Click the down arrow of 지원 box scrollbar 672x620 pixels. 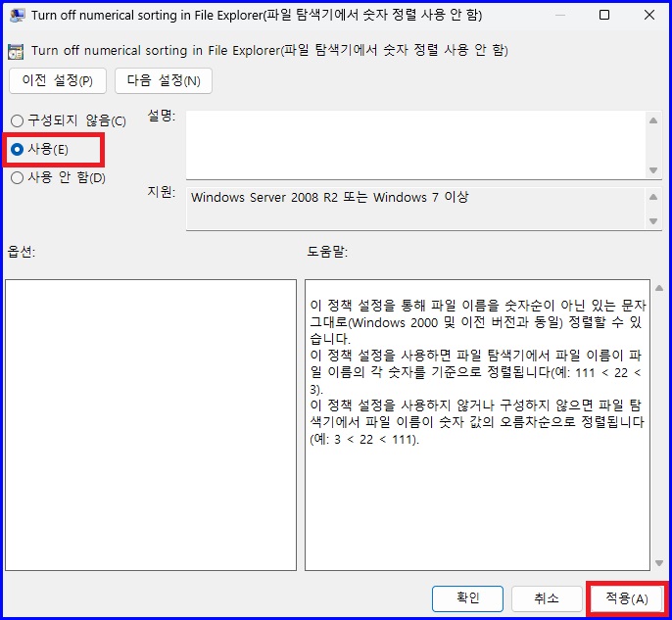click(x=653, y=221)
